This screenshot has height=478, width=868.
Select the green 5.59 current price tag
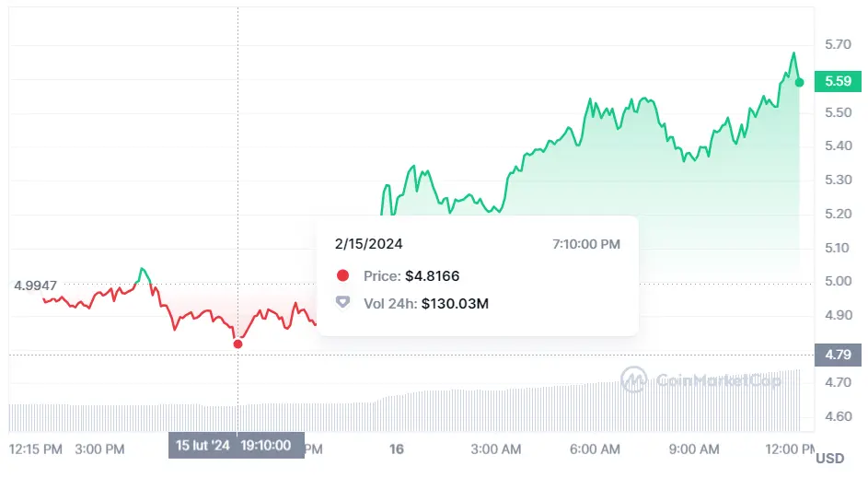pos(838,81)
